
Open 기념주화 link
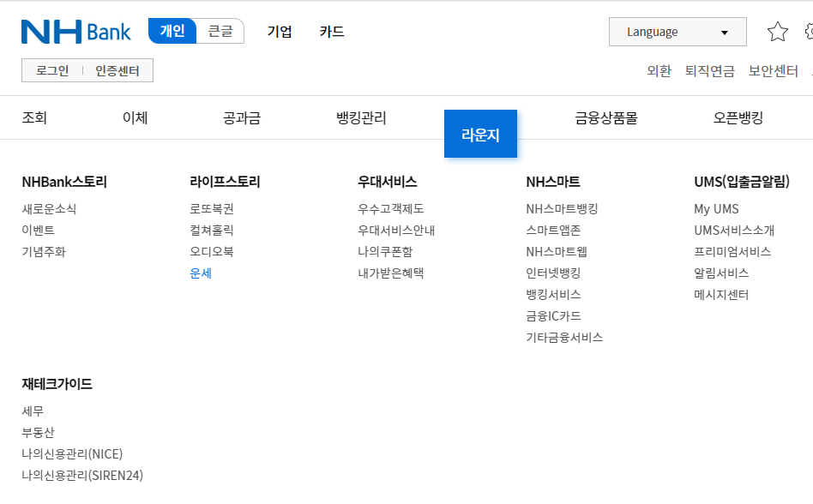(x=44, y=252)
